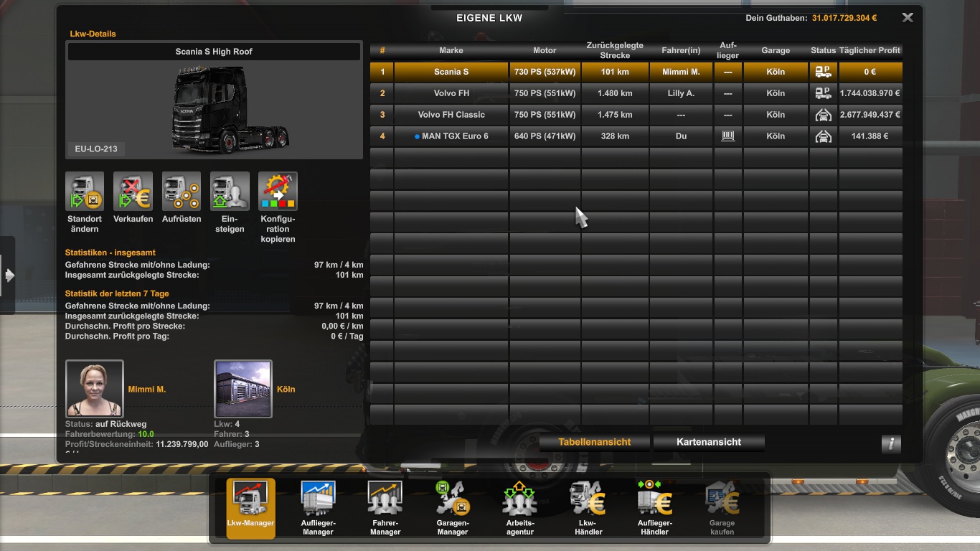
Task: Expand the side panel arrow on left edge
Action: click(8, 275)
